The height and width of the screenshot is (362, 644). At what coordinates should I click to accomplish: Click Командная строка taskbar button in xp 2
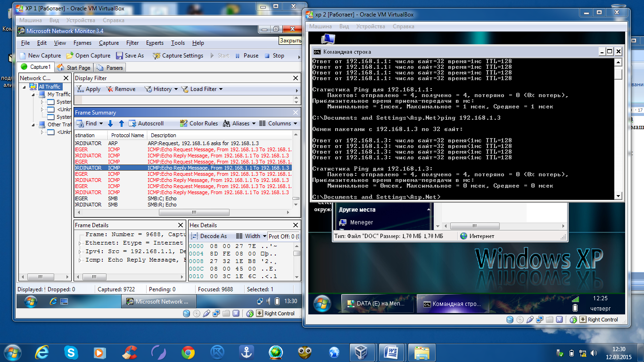click(x=454, y=304)
